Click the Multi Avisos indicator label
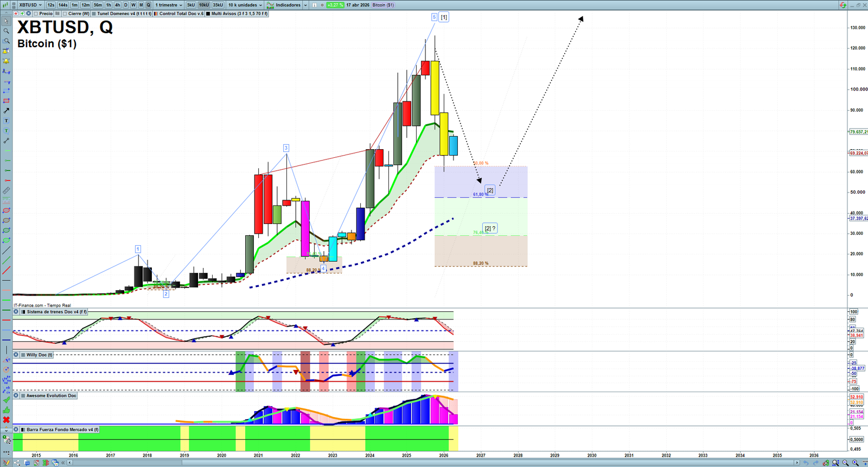The height and width of the screenshot is (467, 868). coord(239,14)
